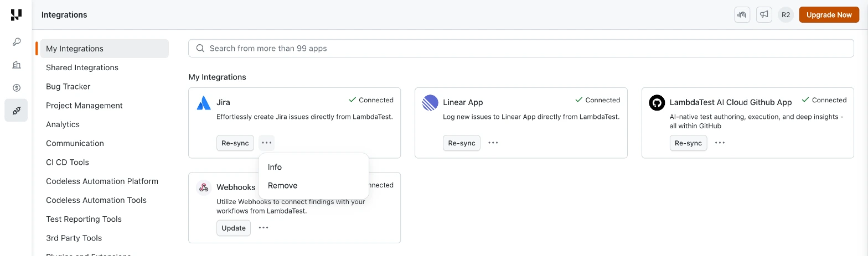
Task: Open the billing dollar icon in sidebar
Action: 16,87
